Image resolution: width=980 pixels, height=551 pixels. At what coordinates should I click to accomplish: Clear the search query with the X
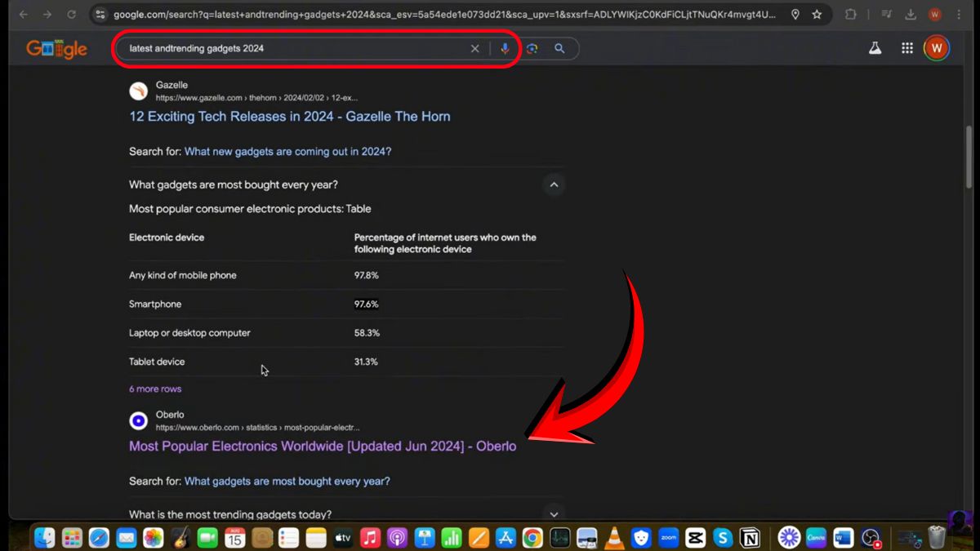click(474, 48)
